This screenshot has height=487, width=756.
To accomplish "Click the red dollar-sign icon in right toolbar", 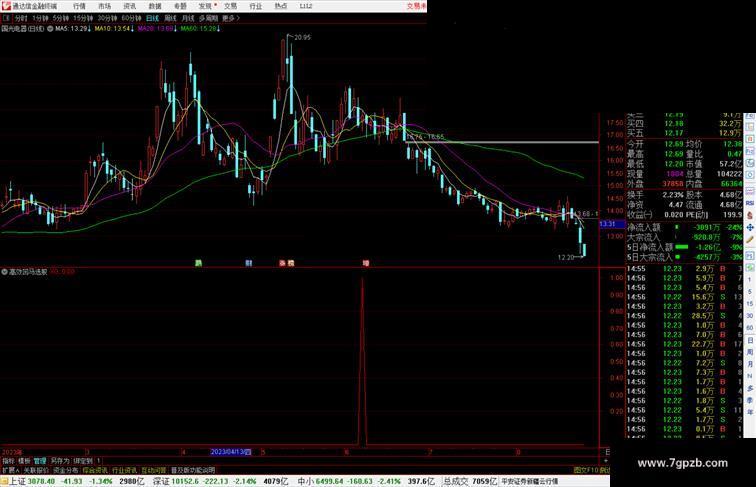I will click(x=750, y=216).
